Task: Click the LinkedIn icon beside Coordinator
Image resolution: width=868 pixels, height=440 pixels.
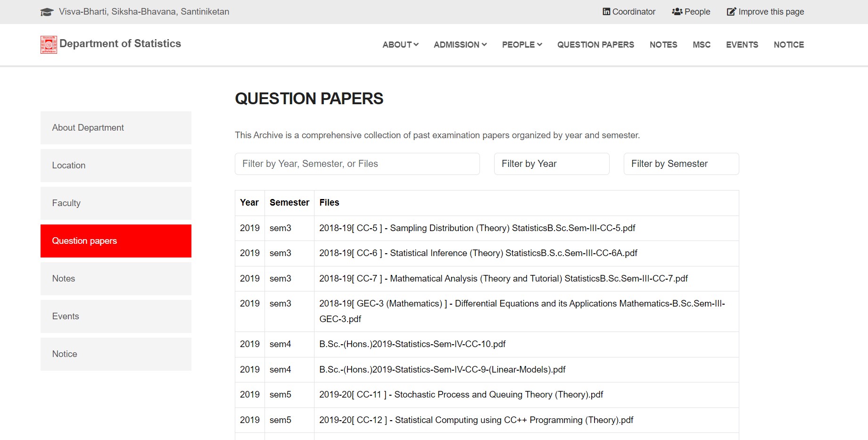Action: point(606,12)
